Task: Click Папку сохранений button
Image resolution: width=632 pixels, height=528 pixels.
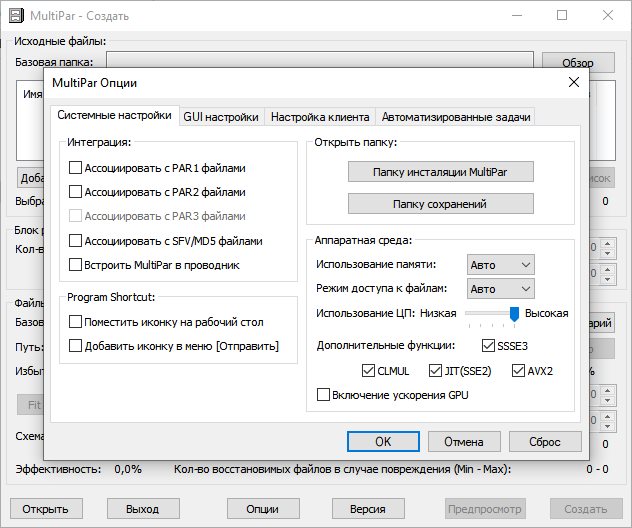Action: point(441,204)
